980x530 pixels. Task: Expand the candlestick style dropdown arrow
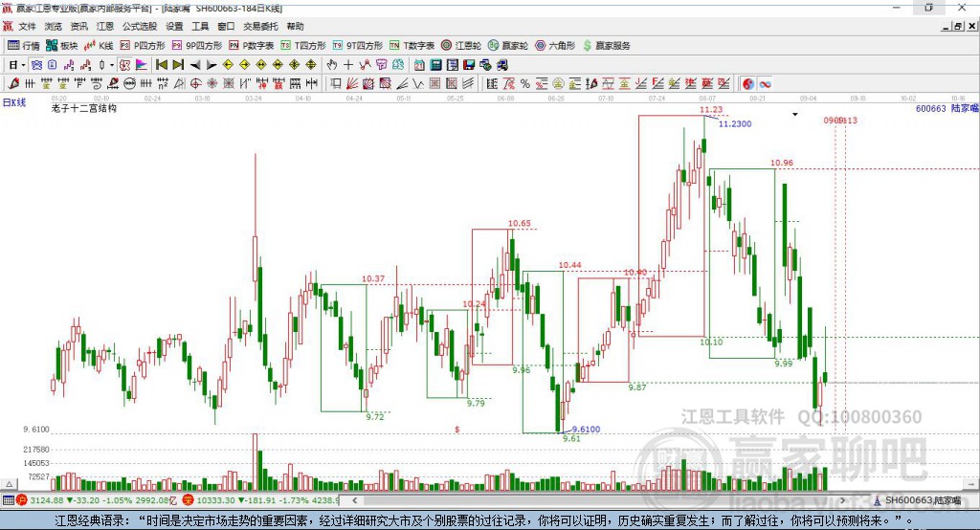point(112,65)
